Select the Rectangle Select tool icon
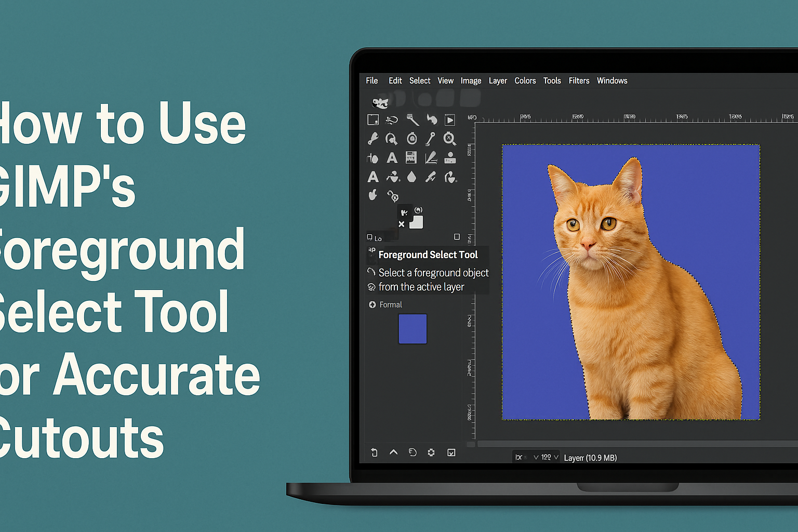798x532 pixels. pos(373,120)
